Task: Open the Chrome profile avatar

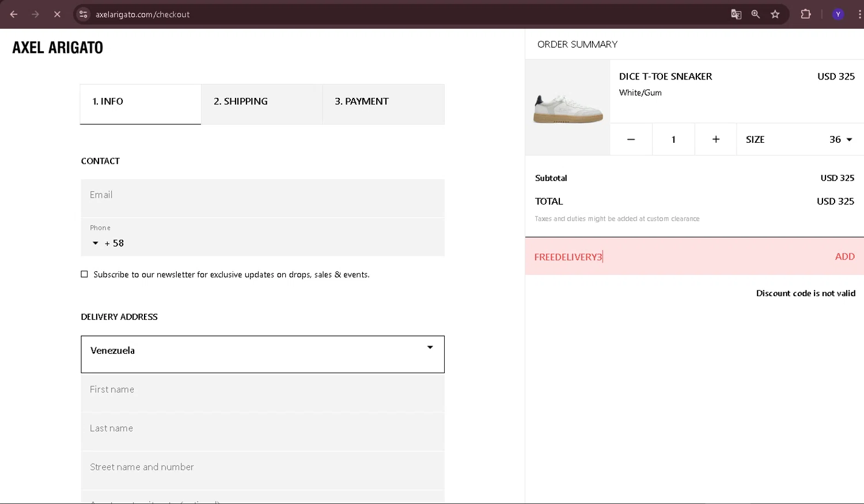Action: [x=838, y=14]
